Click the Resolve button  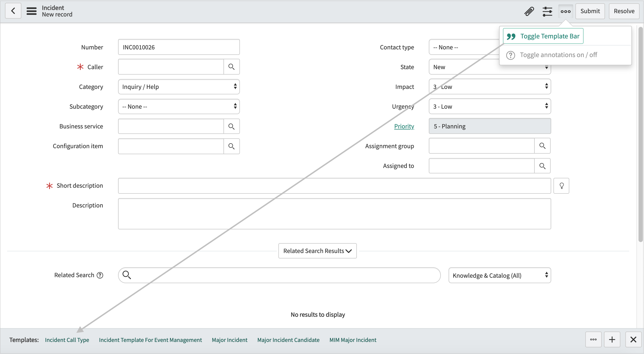coord(623,11)
